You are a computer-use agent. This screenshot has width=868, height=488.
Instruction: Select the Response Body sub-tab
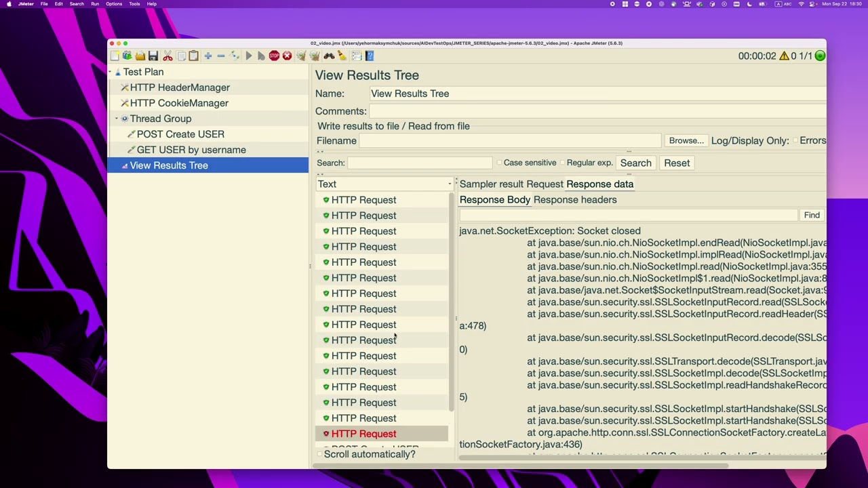(x=495, y=200)
